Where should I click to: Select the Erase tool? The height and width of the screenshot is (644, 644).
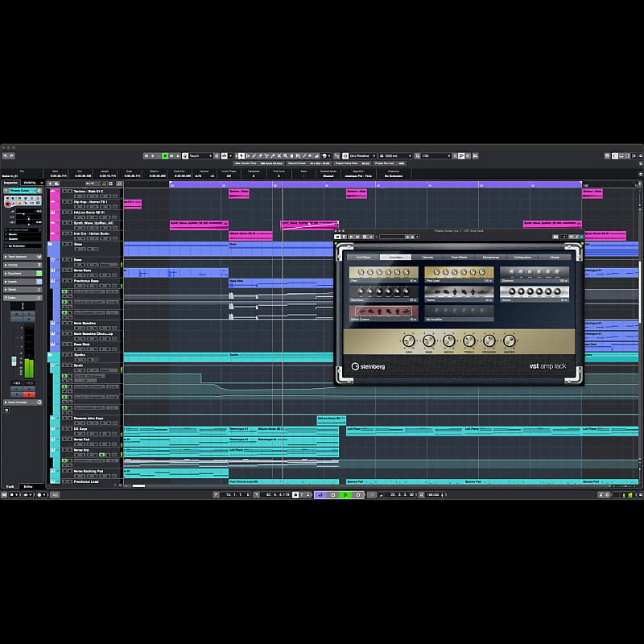260,155
